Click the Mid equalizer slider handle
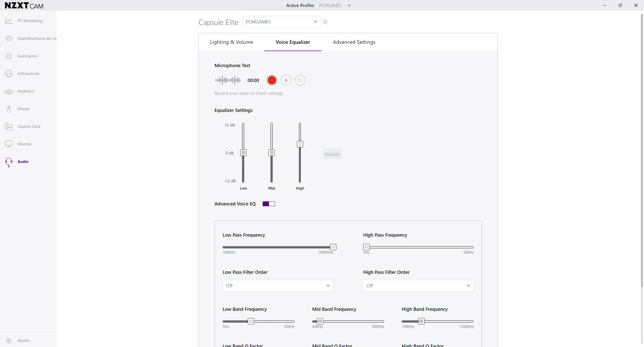The width and height of the screenshot is (644, 347). tap(271, 153)
